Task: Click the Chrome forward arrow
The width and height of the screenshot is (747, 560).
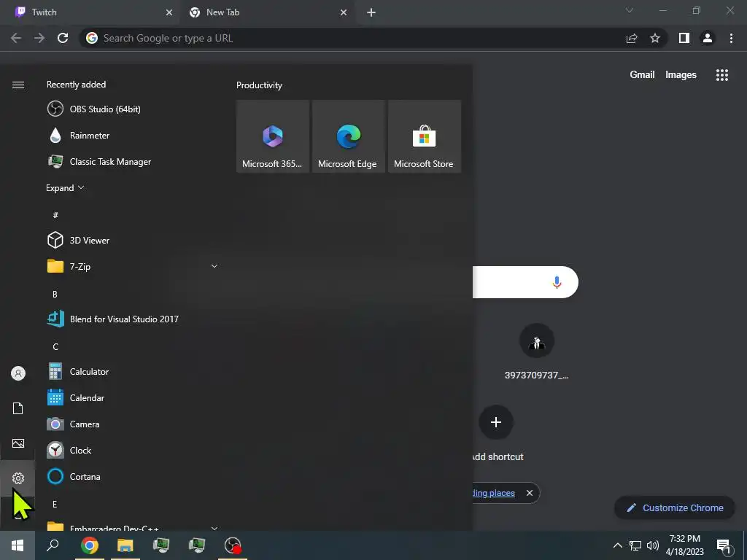Action: click(39, 38)
